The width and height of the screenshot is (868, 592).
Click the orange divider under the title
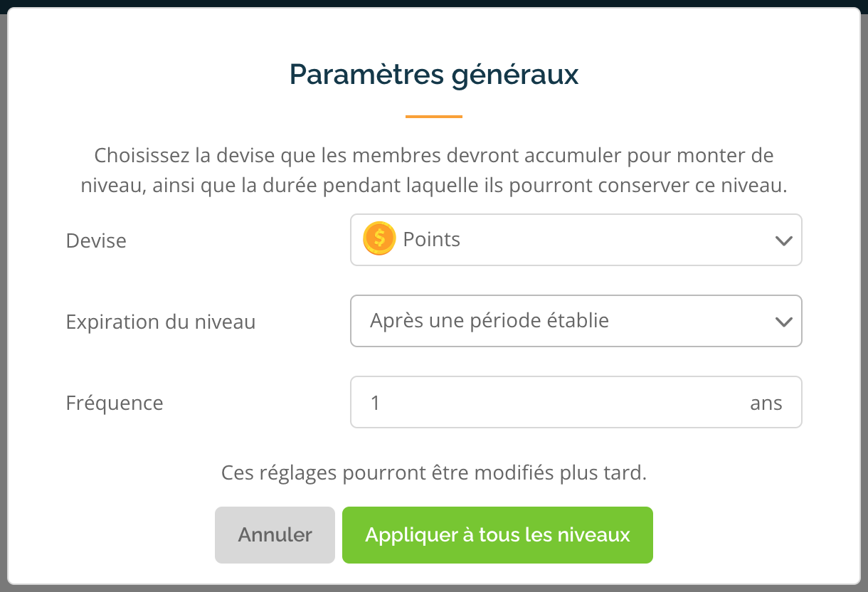pos(434,116)
